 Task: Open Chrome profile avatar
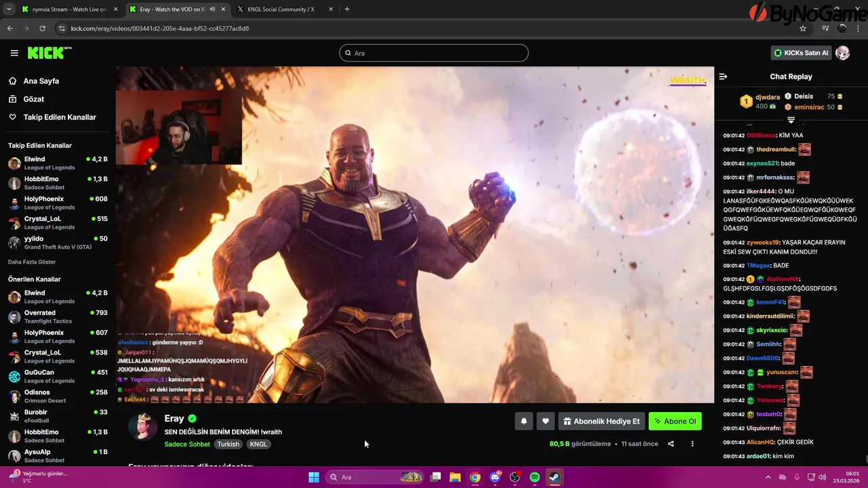(842, 28)
